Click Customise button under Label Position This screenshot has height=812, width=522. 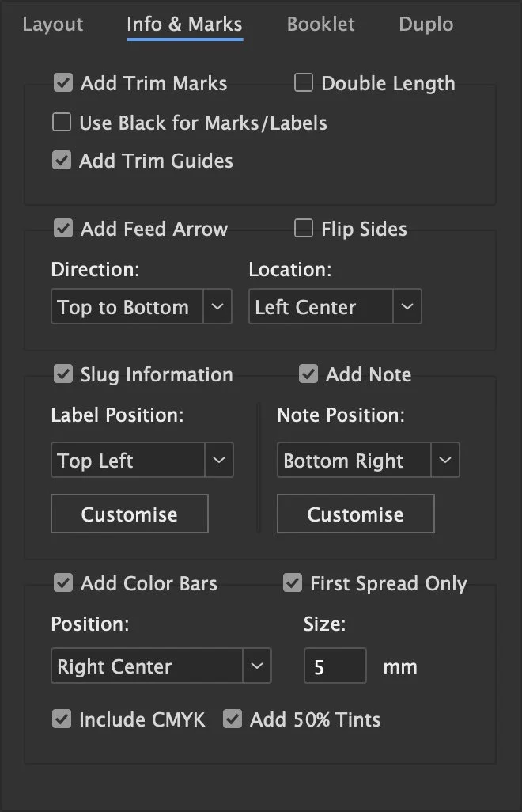[x=130, y=514]
